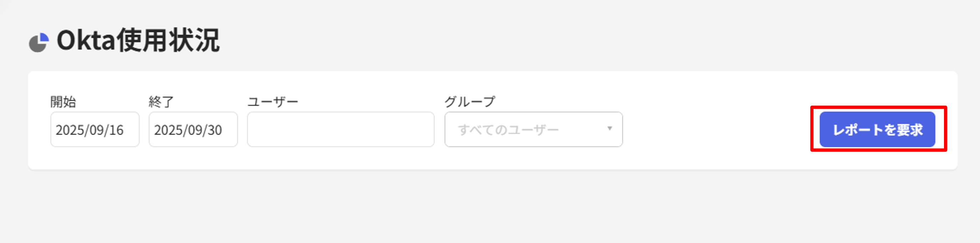Expand the グループ dropdown arrow

click(610, 129)
